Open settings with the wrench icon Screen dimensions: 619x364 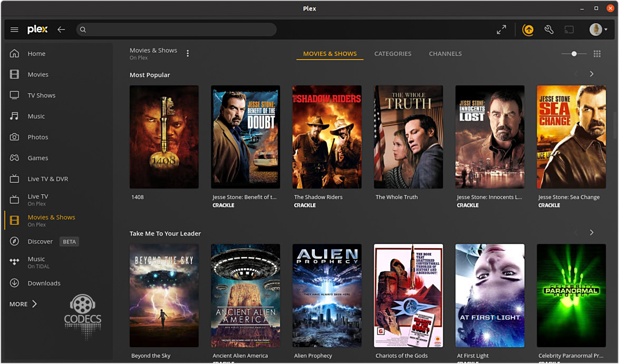[548, 29]
